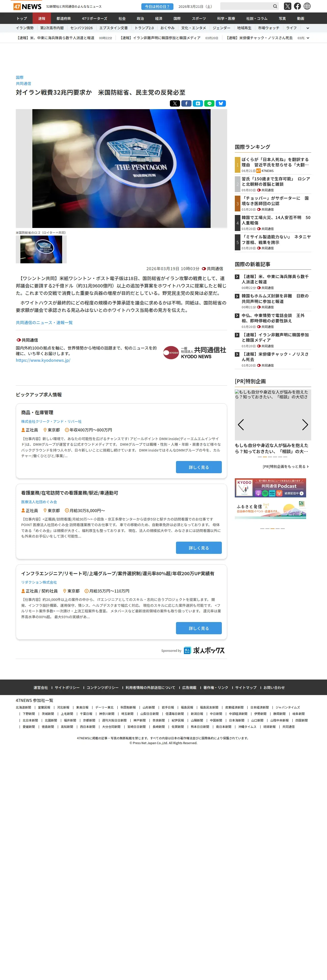Click the globe language icon in the header
Screen dimensions: 327x980
[307, 6]
